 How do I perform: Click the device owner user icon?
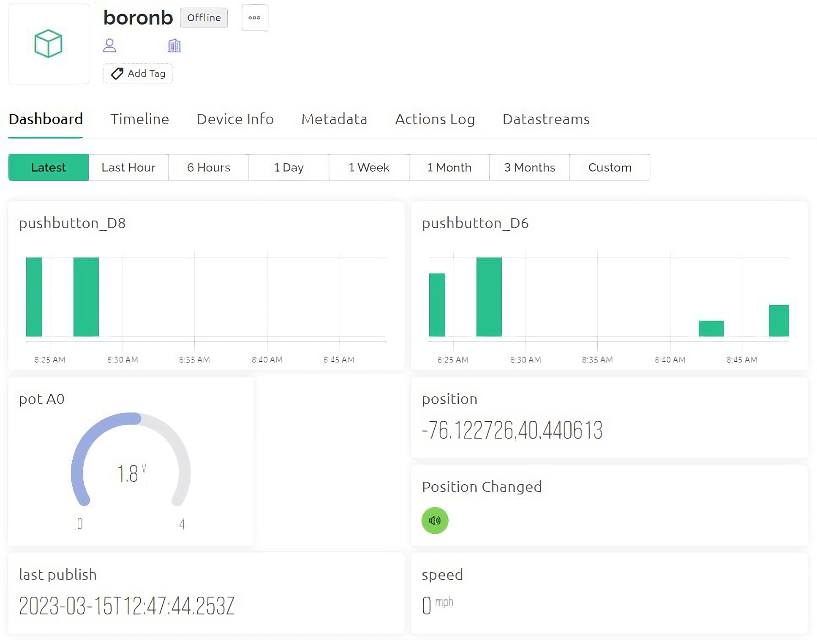[109, 45]
